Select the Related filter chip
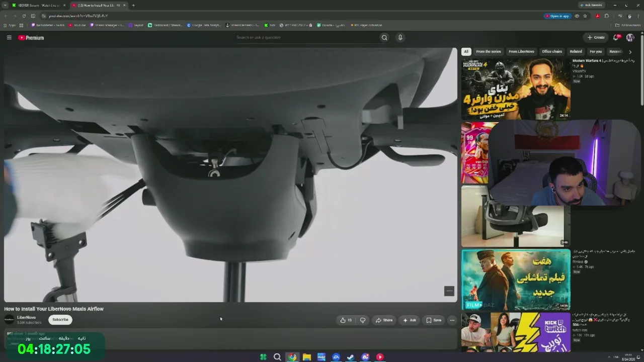Screen dimensions: 644x362 click(x=576, y=51)
